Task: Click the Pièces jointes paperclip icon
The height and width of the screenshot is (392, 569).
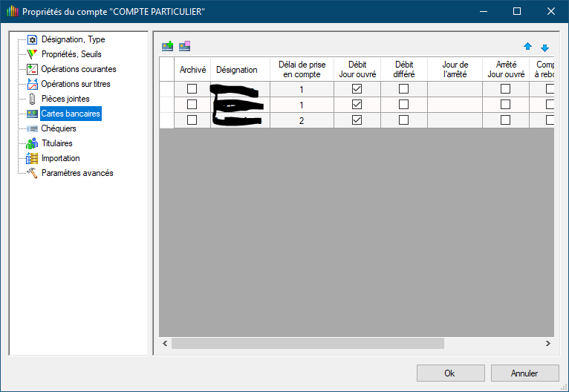Action: point(32,99)
